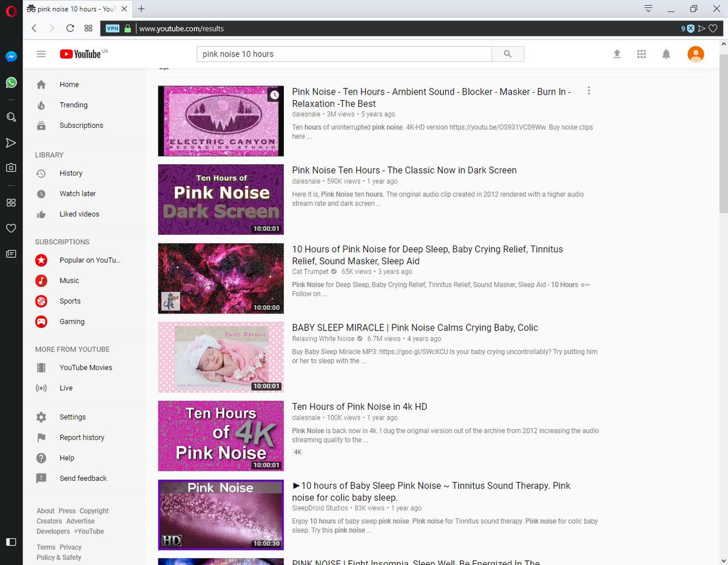Click in the YouTube search box

[344, 54]
